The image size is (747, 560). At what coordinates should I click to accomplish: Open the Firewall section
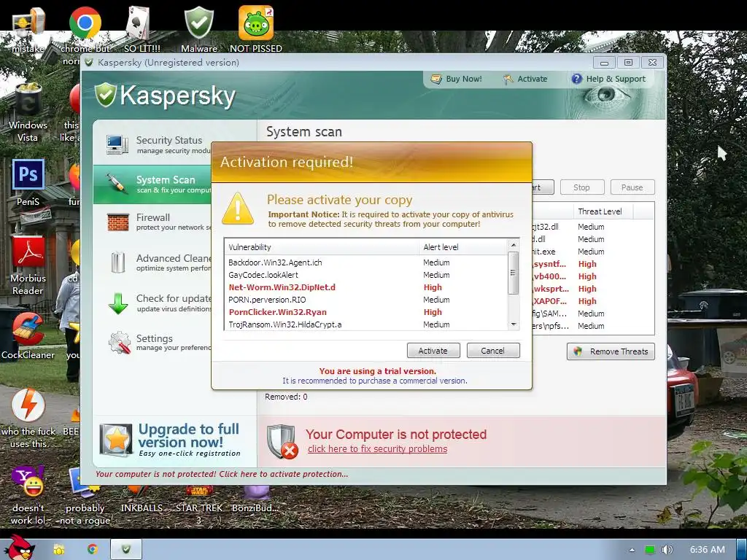152,222
